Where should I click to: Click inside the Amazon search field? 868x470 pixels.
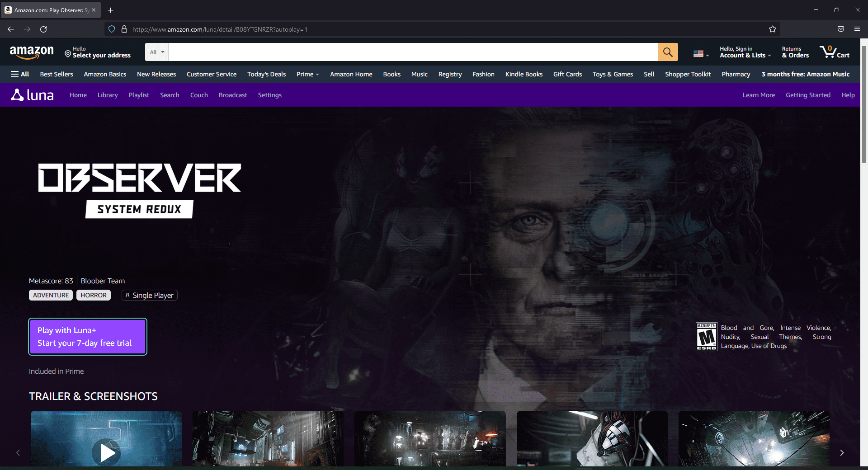click(x=413, y=52)
